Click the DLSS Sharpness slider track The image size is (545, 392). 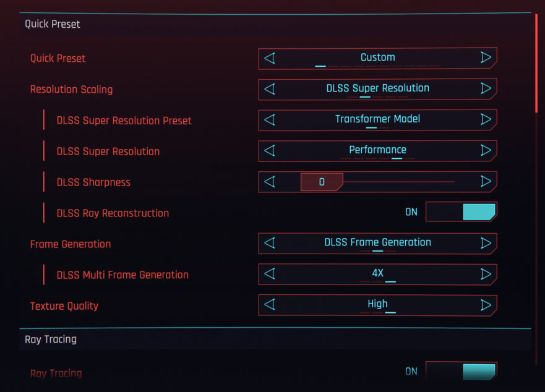396,182
